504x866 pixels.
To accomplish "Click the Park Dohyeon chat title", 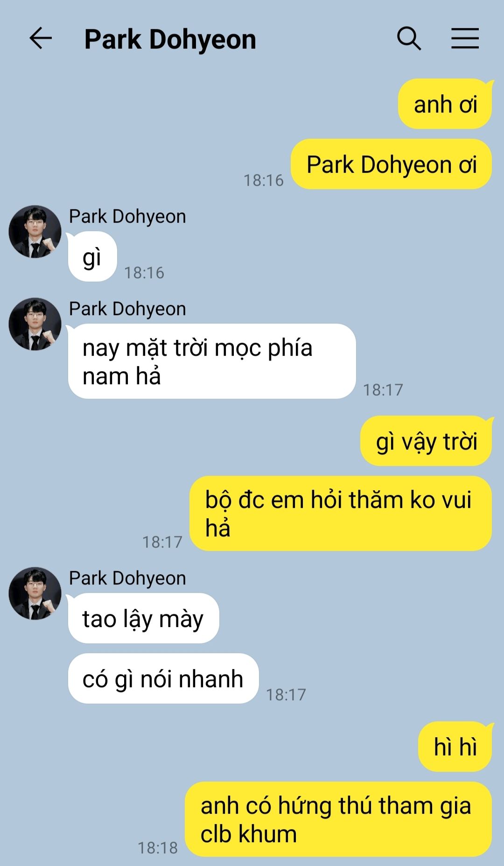I will click(170, 39).
